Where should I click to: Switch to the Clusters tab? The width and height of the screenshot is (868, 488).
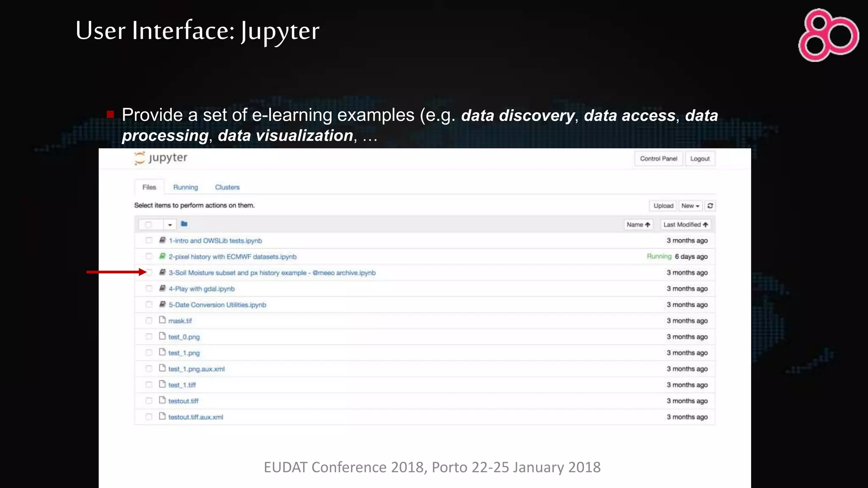(x=227, y=187)
